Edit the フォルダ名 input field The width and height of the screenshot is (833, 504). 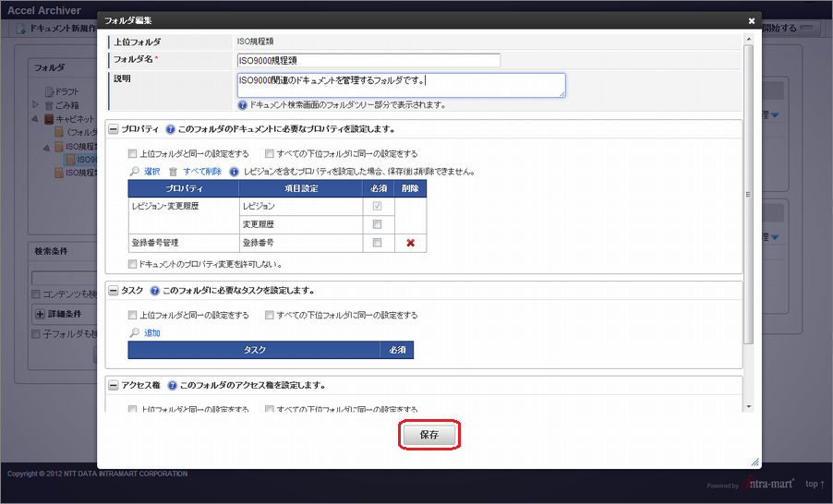tap(368, 61)
